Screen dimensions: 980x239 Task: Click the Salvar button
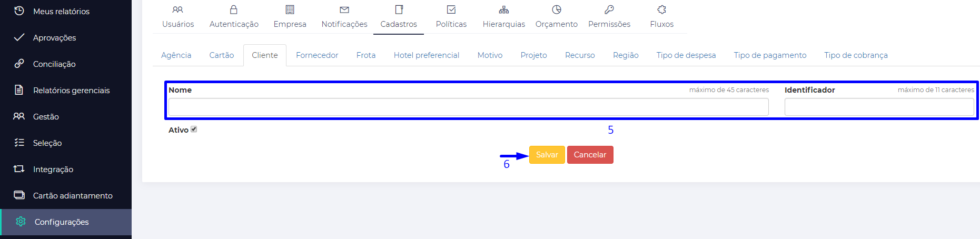(547, 155)
